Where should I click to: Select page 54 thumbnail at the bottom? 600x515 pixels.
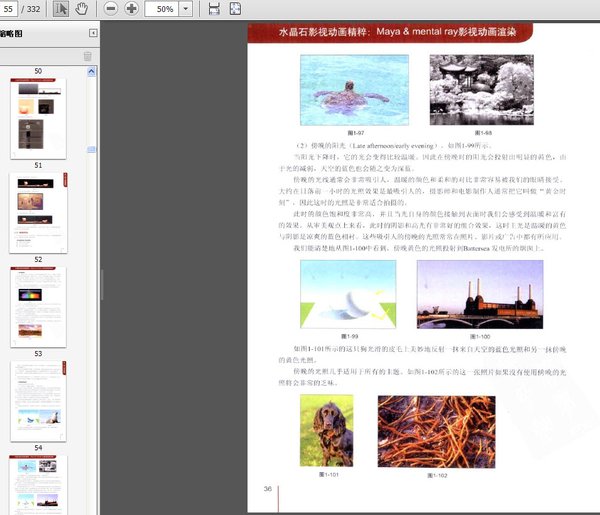pyautogui.click(x=38, y=485)
